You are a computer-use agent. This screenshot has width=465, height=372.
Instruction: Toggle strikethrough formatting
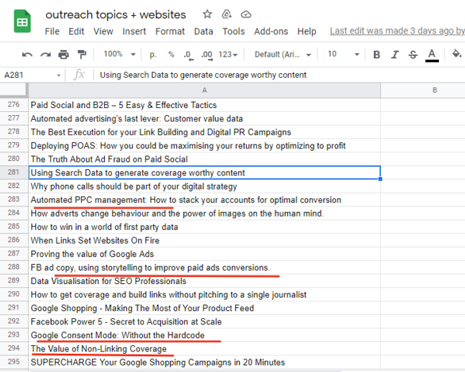(x=413, y=54)
